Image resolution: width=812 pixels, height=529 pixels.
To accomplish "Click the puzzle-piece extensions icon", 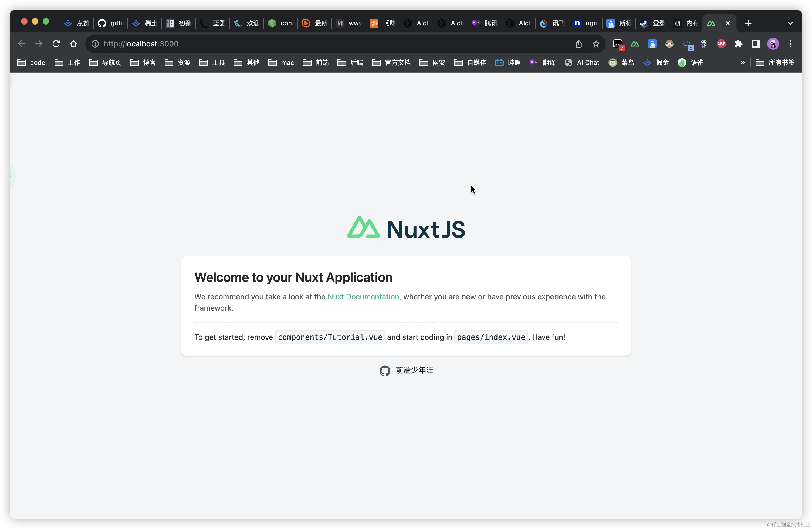I will click(x=738, y=44).
